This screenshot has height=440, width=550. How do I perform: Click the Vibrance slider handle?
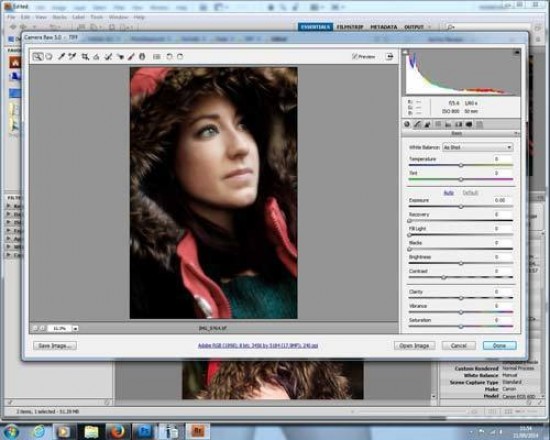[x=461, y=312]
